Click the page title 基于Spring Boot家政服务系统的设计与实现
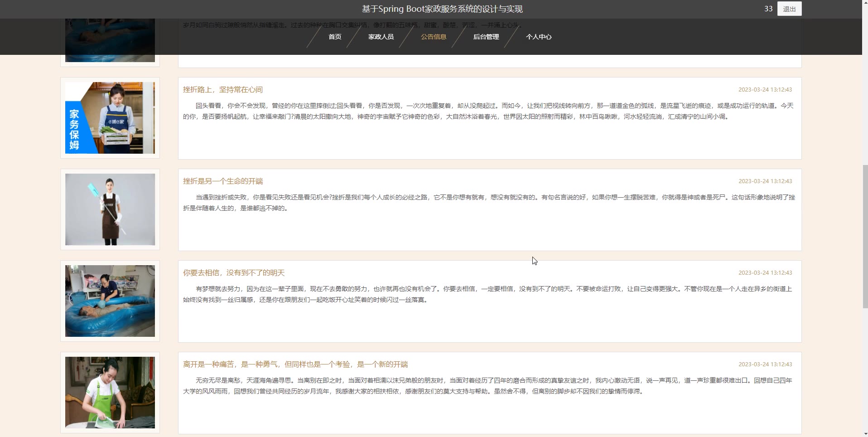 click(442, 9)
